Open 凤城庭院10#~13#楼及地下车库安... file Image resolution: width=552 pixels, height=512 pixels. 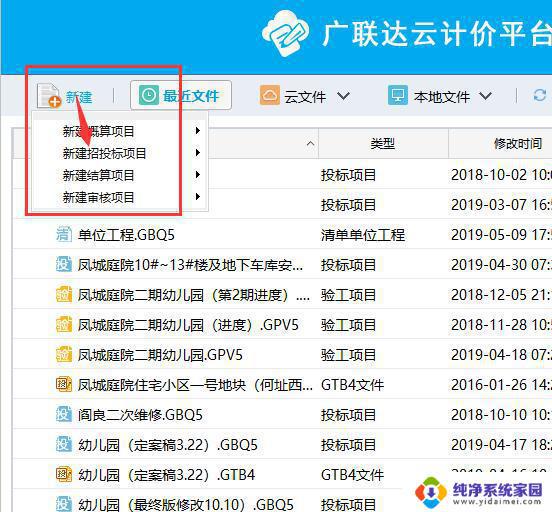[190, 265]
